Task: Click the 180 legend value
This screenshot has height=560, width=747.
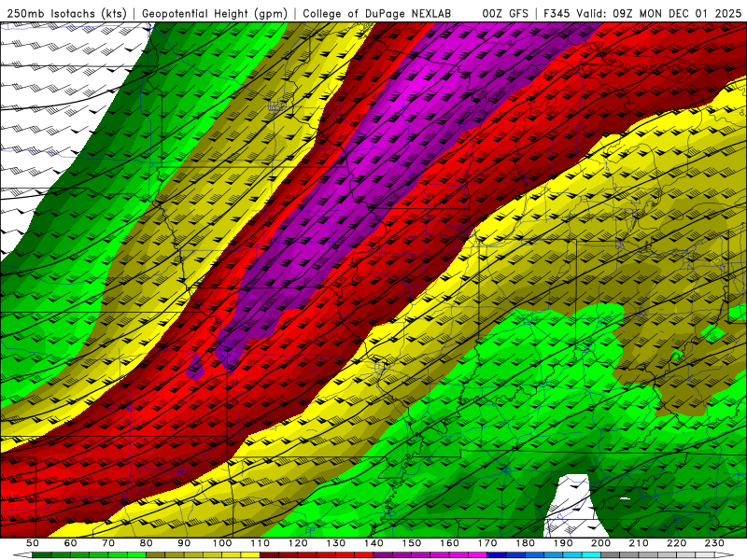Action: [526, 543]
